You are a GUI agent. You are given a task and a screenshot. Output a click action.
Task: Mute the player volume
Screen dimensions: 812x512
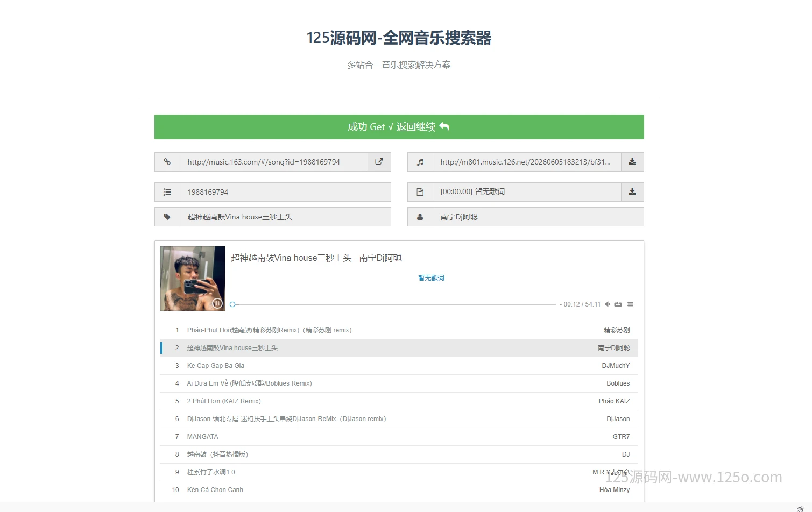coord(608,304)
